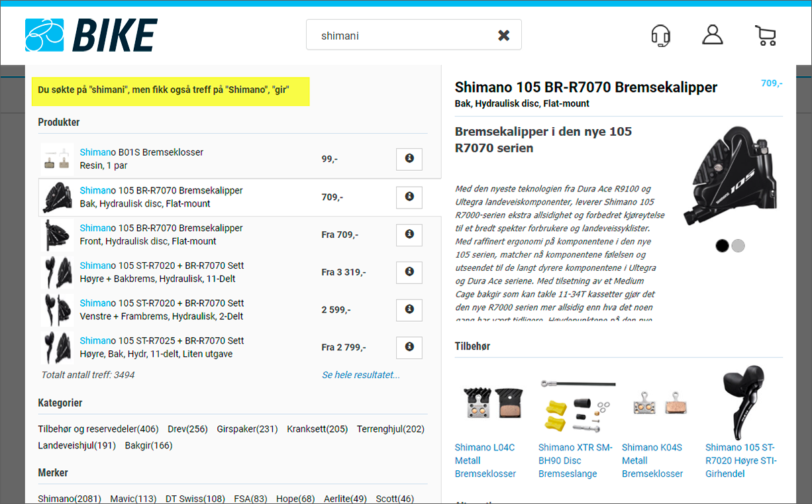Open Shimano 105 ST-R7020 Høyre STI-Girhendel accessory
812x504 pixels.
coord(741,460)
